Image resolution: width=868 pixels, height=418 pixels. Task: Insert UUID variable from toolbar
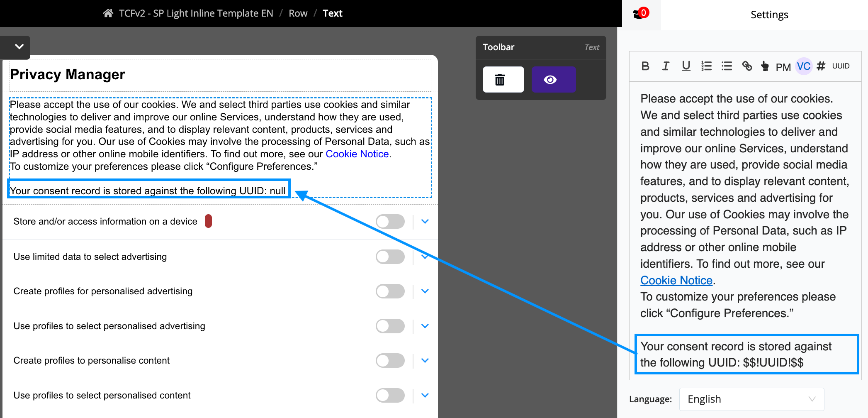(841, 66)
